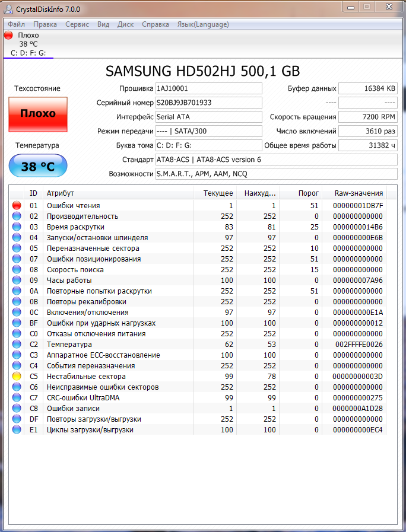Screen dimensions: 406x532
Task: Click the blue status icon for Производительность
Action: 17,216
